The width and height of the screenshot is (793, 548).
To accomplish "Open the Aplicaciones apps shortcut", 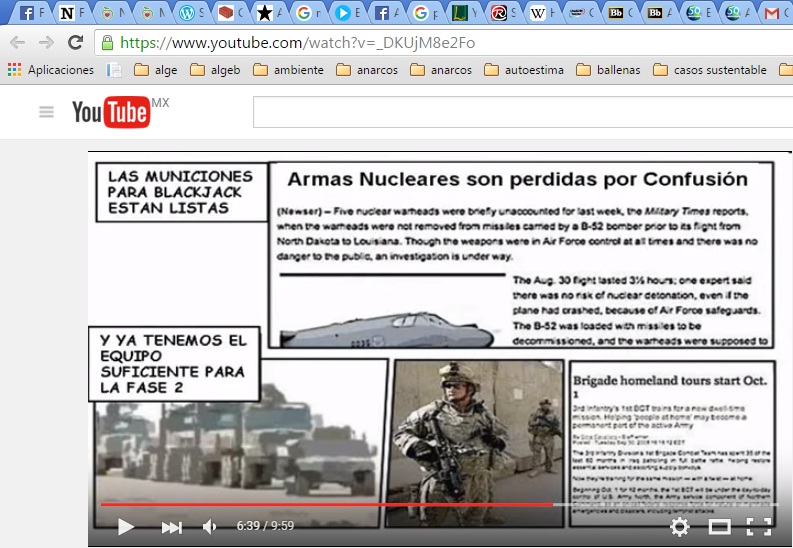I will (x=50, y=70).
